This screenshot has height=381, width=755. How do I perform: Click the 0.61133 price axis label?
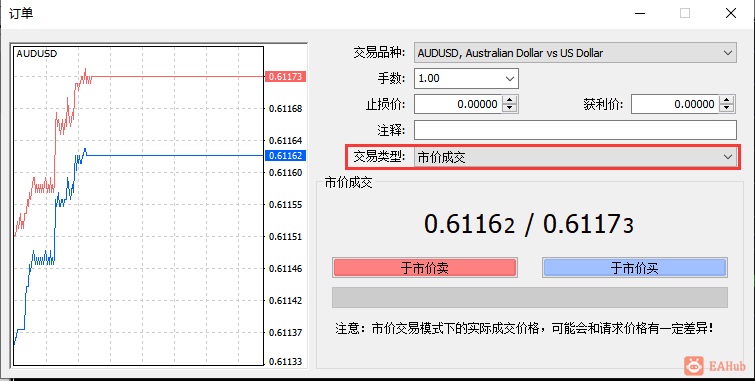[286, 362]
